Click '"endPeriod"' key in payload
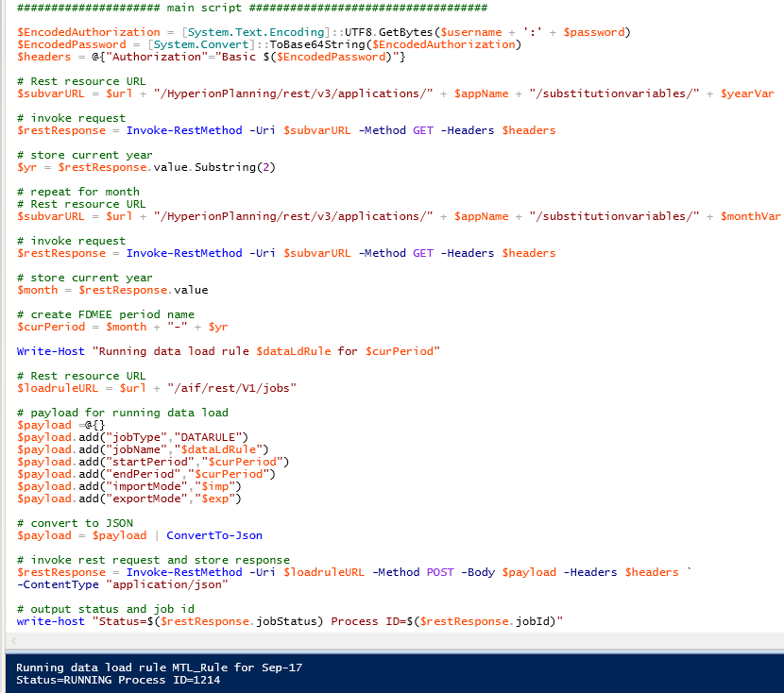Image resolution: width=784 pixels, height=693 pixels. coord(143,475)
